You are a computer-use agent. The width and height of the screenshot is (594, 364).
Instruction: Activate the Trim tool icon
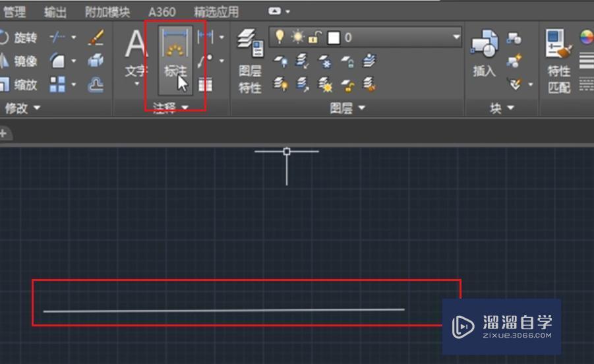click(x=57, y=37)
